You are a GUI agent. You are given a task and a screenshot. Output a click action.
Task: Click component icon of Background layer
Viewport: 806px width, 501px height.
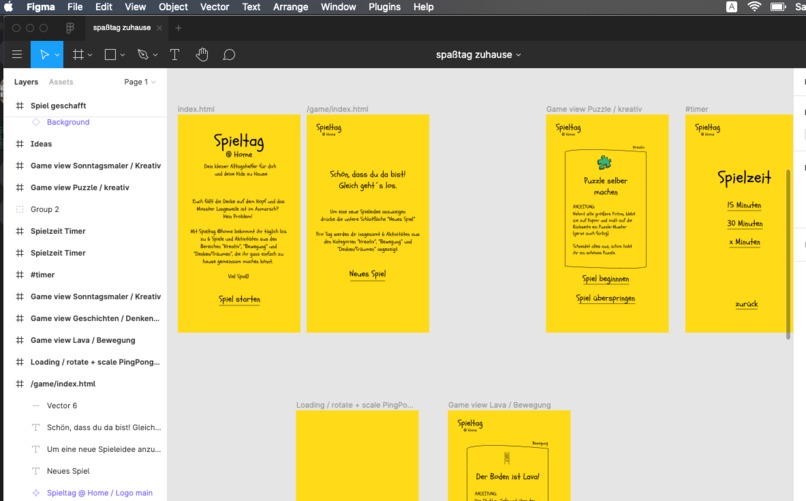pos(36,122)
